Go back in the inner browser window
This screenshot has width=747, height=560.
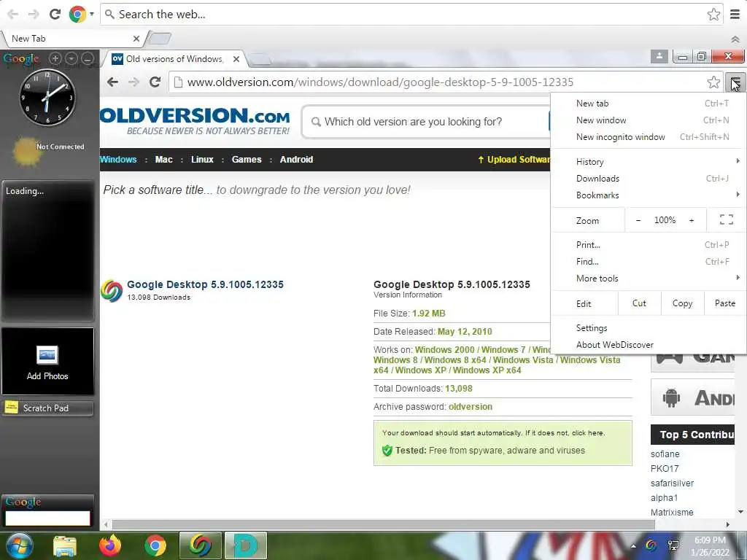click(x=113, y=82)
